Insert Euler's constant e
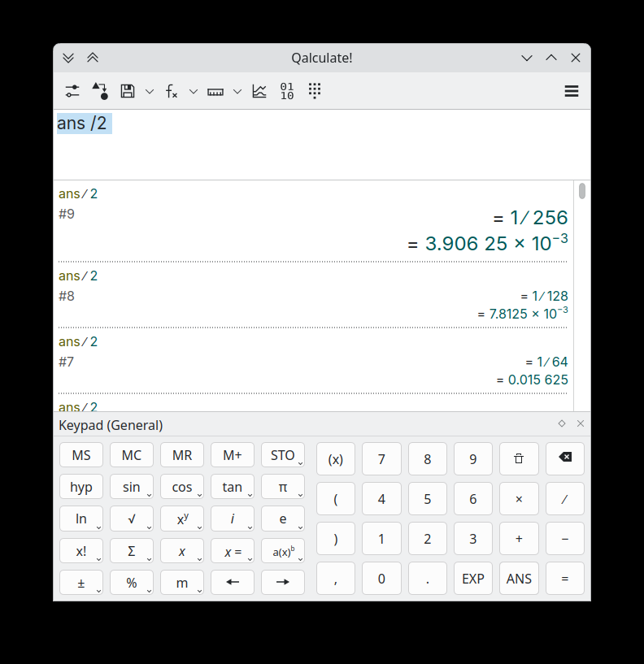The width and height of the screenshot is (644, 664). point(283,519)
